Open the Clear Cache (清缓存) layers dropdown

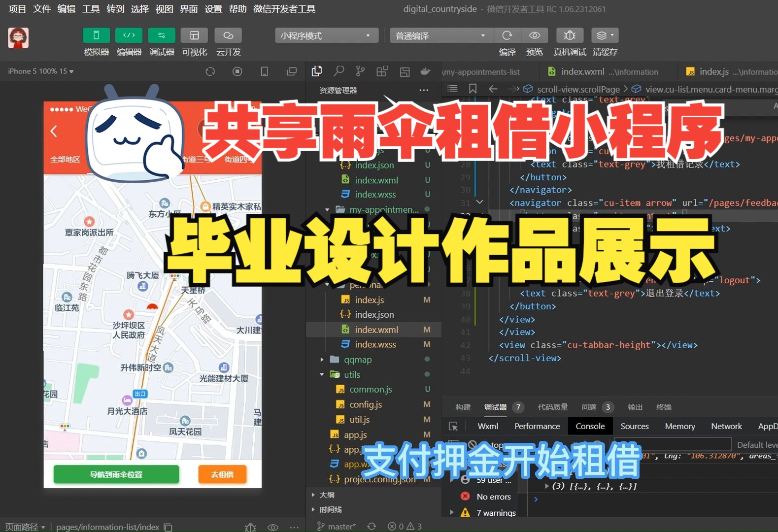click(x=605, y=35)
